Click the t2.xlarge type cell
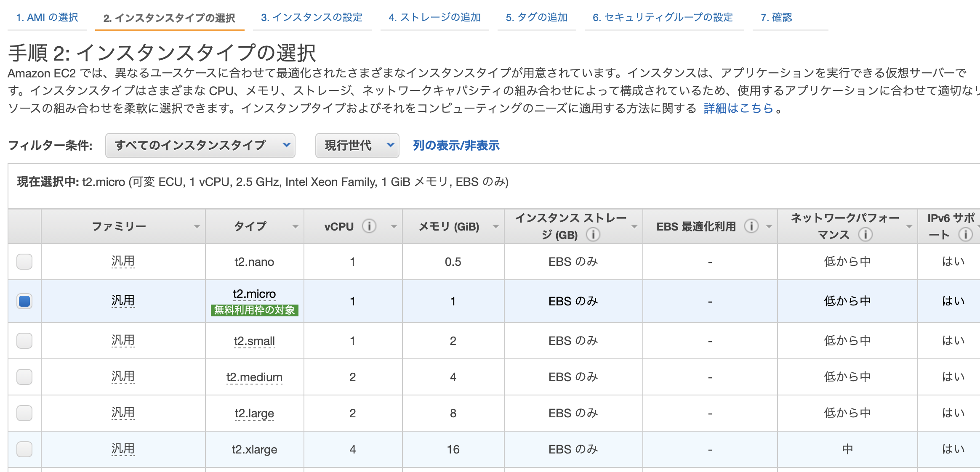This screenshot has width=980, height=472. [x=254, y=449]
